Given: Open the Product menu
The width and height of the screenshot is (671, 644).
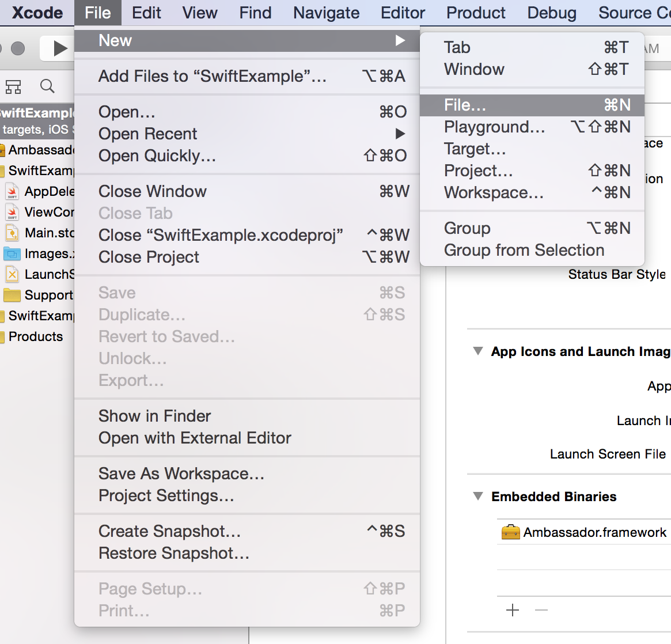Looking at the screenshot, I should coord(476,13).
